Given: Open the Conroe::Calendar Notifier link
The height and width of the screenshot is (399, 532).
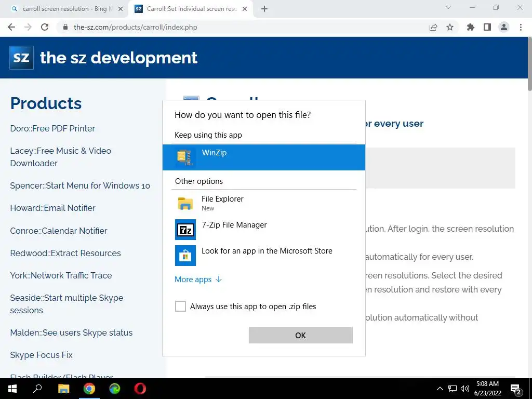Looking at the screenshot, I should pos(59,231).
